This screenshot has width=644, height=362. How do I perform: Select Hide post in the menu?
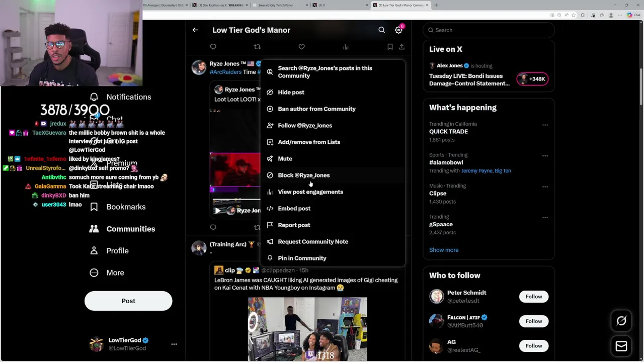[333, 92]
